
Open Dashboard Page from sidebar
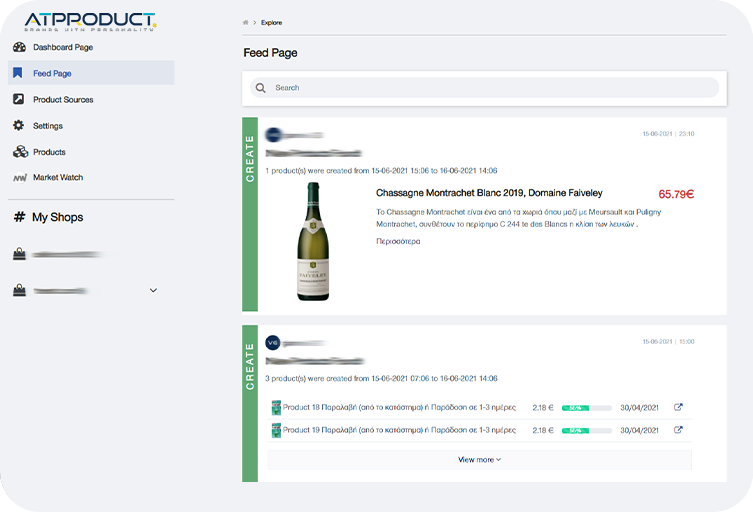(x=63, y=47)
